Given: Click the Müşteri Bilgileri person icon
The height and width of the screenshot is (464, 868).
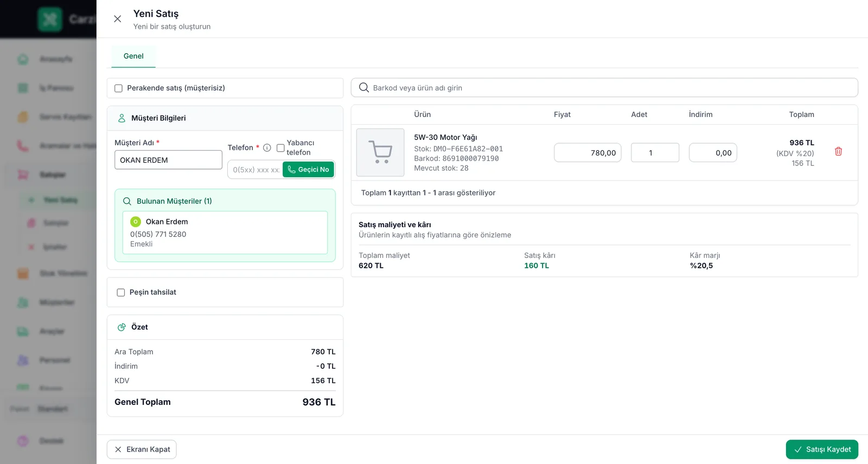Looking at the screenshot, I should [x=122, y=118].
